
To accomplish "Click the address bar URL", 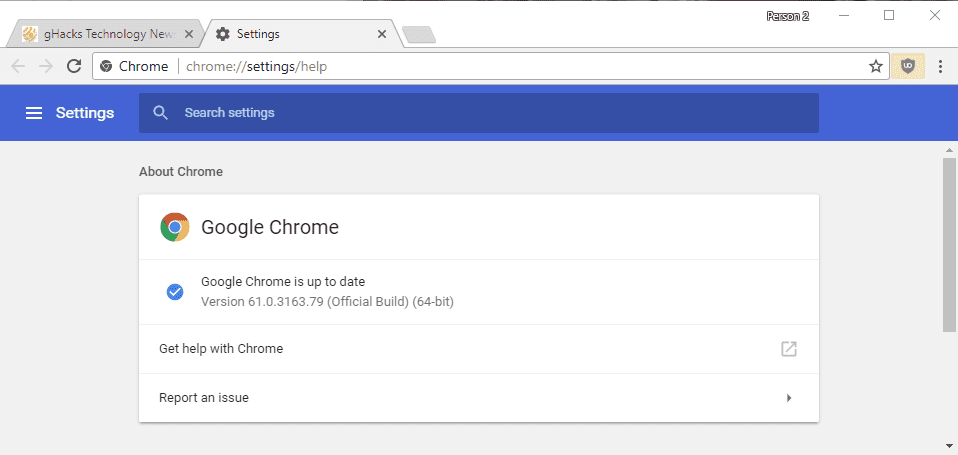I will [256, 66].
